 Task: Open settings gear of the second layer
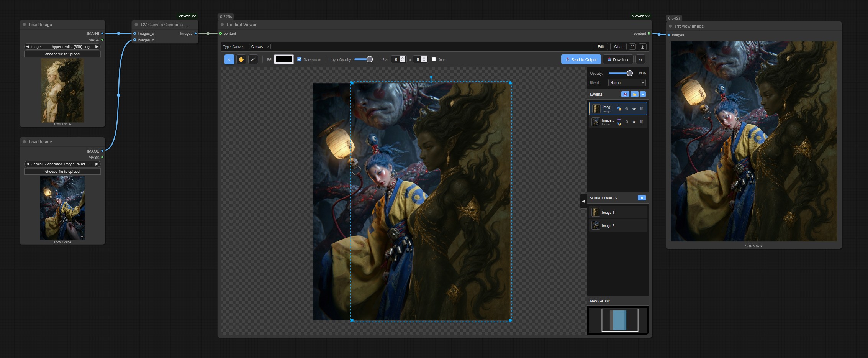coord(627,122)
